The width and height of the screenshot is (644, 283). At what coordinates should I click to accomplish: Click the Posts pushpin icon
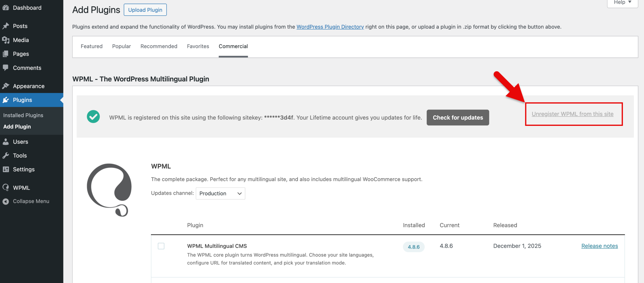tap(6, 26)
